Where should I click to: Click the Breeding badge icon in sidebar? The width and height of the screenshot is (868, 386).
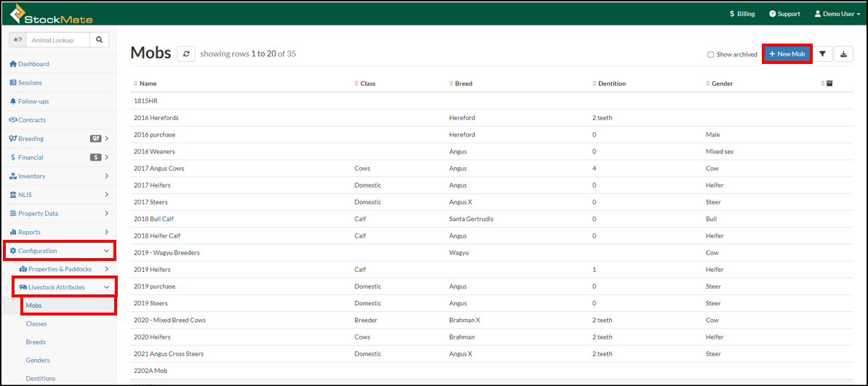(95, 139)
